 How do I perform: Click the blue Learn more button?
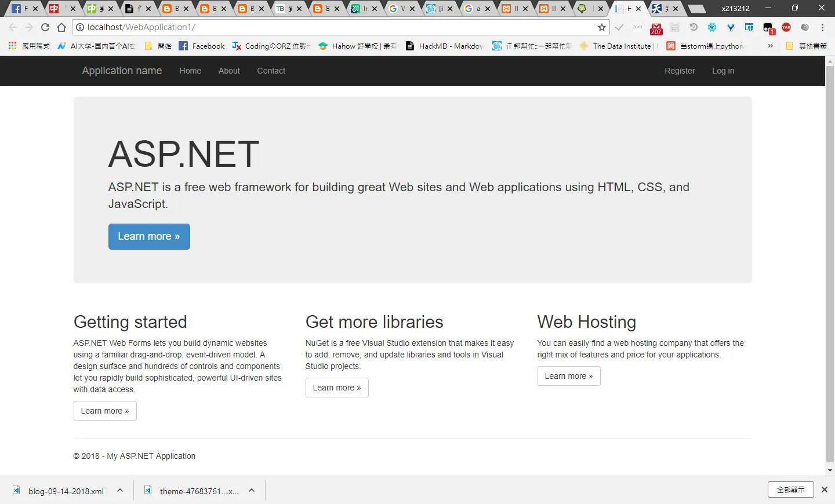click(149, 236)
